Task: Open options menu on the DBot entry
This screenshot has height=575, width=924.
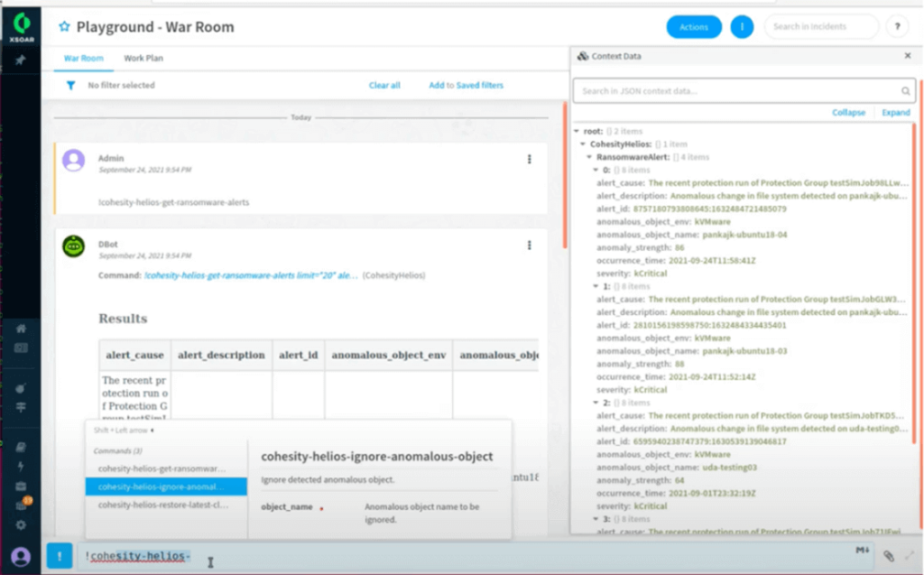Action: coord(529,246)
